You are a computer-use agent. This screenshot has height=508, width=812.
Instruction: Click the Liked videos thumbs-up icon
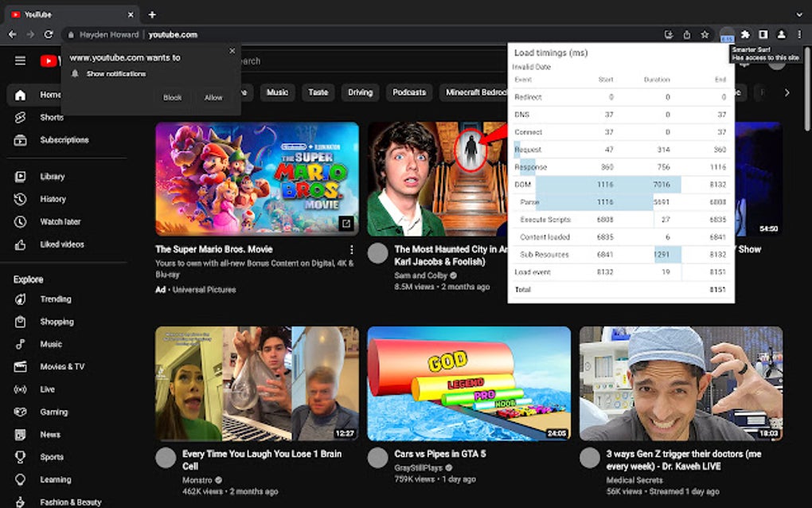(x=19, y=244)
